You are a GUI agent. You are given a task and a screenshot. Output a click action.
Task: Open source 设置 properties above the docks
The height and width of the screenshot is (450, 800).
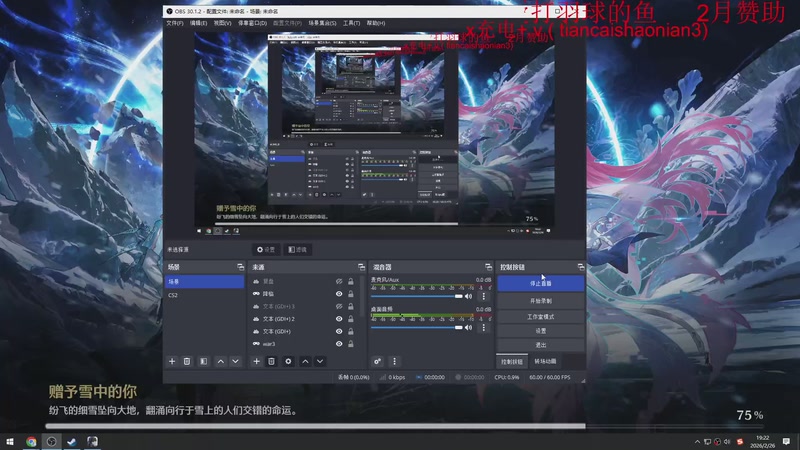pyautogui.click(x=266, y=249)
